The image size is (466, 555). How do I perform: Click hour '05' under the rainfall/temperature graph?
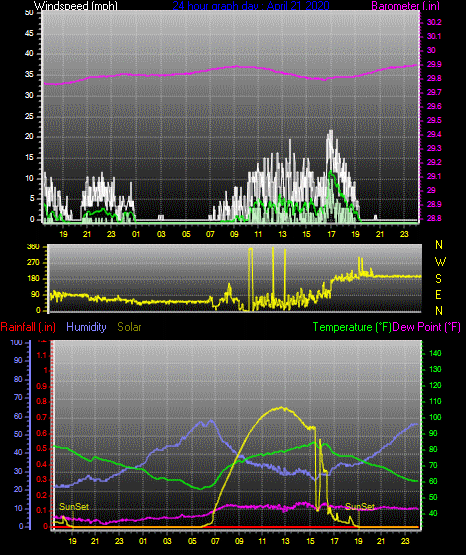[192, 541]
